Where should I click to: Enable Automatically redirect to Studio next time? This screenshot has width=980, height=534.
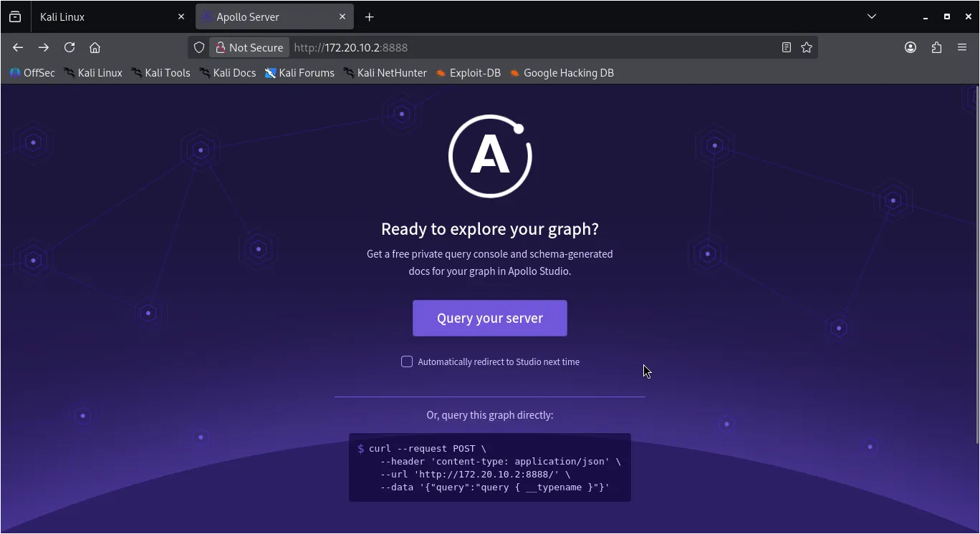407,361
